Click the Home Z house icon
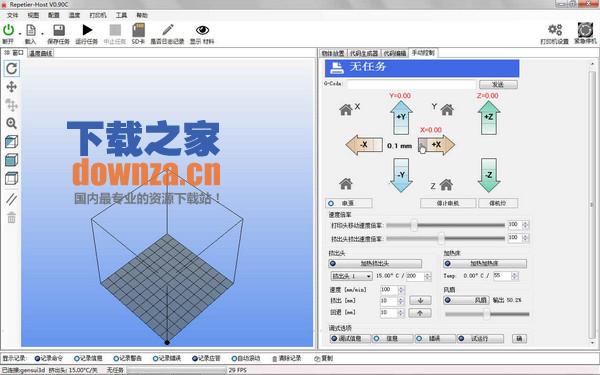The width and height of the screenshot is (600, 375). 446,185
